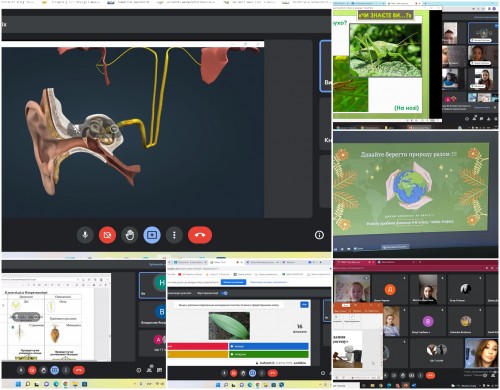500x390 pixels.
Task: Open File Explorer from plant classification window taskbar
Action: [75, 384]
